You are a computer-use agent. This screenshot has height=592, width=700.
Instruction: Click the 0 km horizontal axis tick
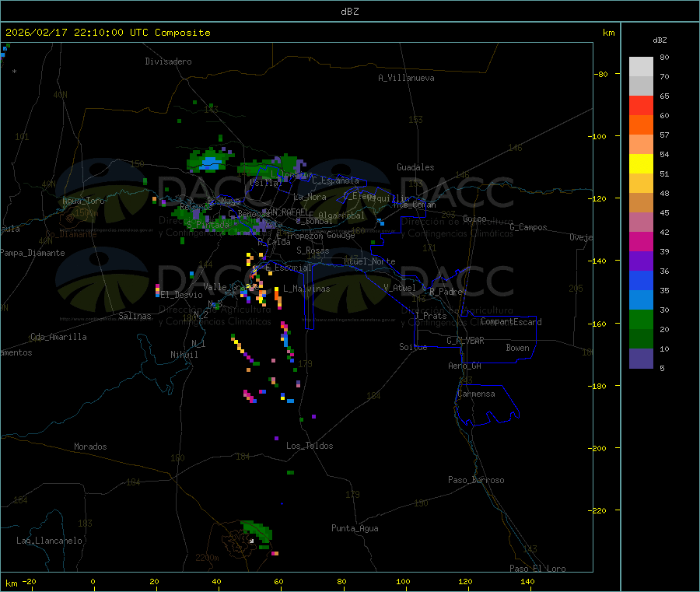93,581
